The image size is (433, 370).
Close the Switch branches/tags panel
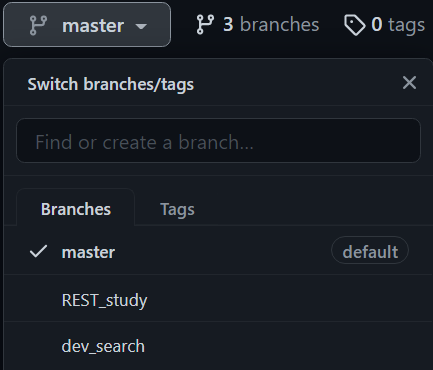pos(409,83)
